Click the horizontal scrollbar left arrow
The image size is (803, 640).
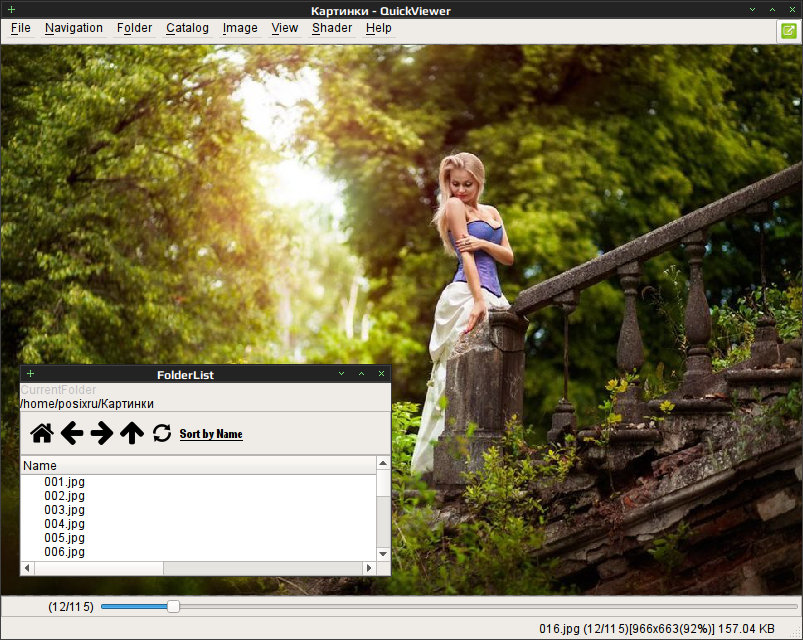[x=27, y=568]
